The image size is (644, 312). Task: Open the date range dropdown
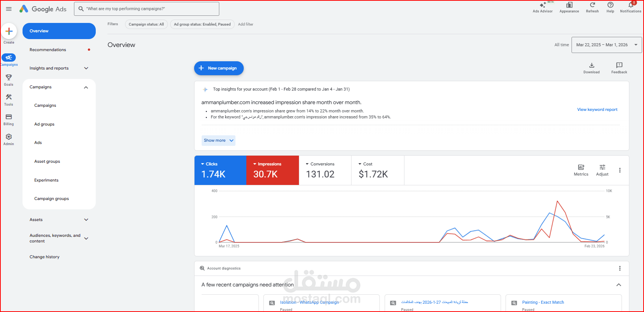pos(606,45)
